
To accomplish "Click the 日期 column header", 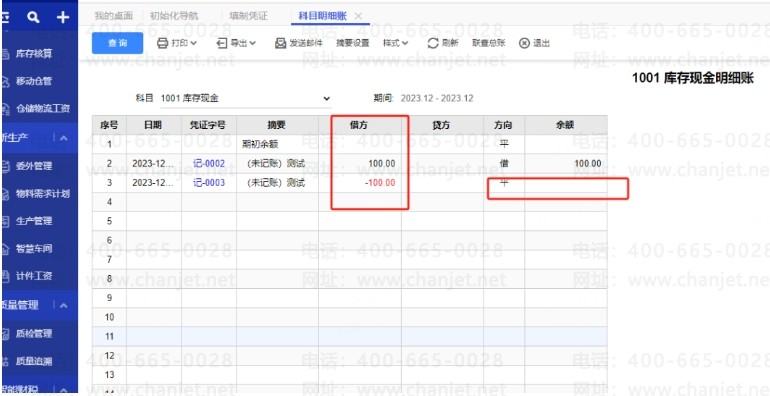I will coord(154,125).
